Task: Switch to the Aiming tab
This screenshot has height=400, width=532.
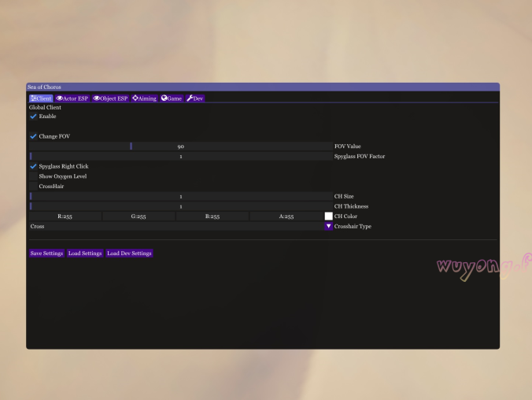Action: pos(145,98)
